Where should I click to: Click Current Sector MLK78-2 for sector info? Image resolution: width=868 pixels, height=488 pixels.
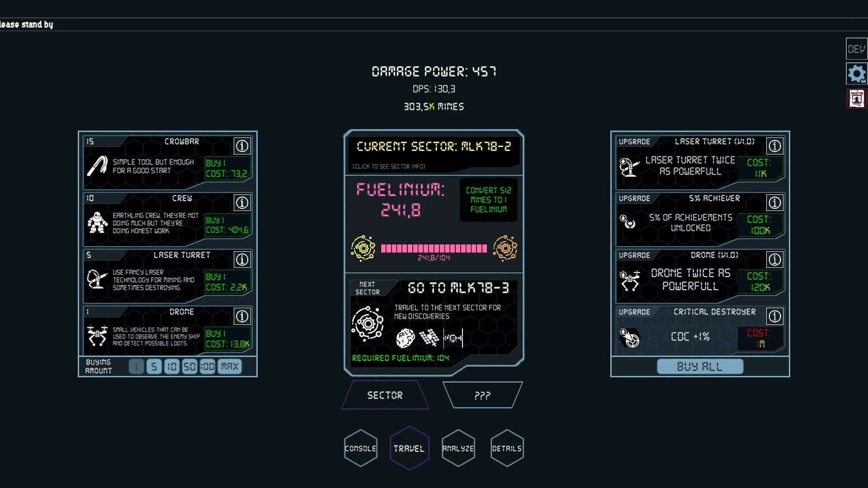[x=434, y=155]
